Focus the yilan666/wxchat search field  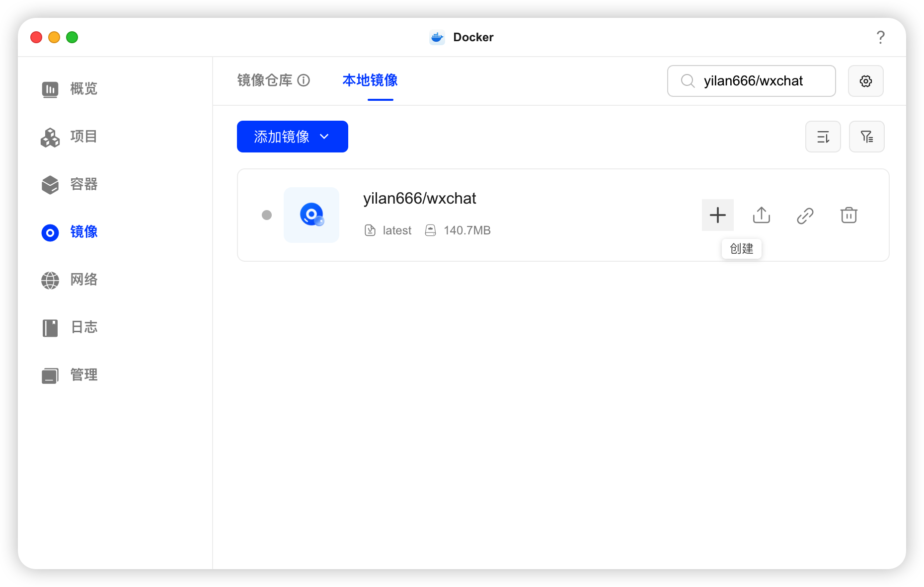click(751, 81)
